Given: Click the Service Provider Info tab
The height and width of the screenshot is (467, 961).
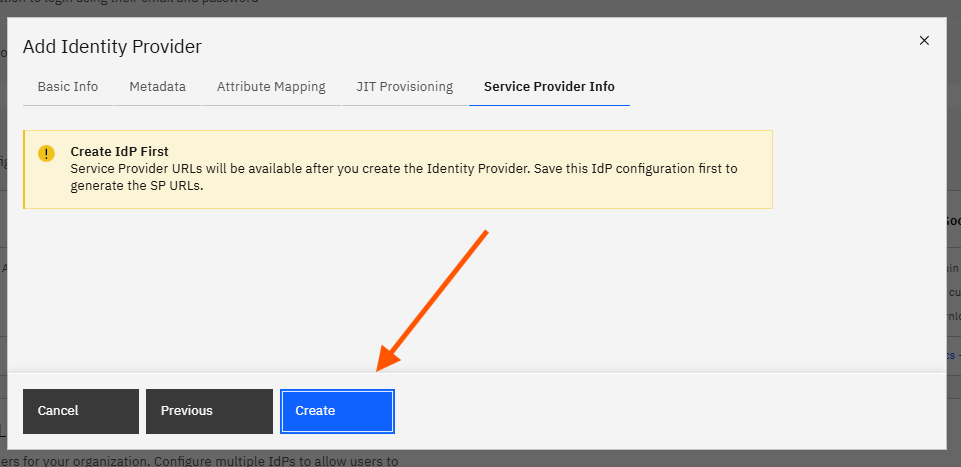Looking at the screenshot, I should click(549, 86).
